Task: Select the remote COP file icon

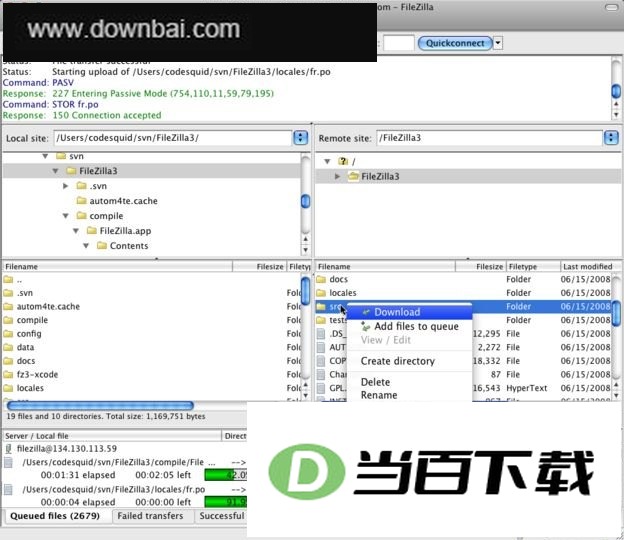Action: [x=321, y=361]
